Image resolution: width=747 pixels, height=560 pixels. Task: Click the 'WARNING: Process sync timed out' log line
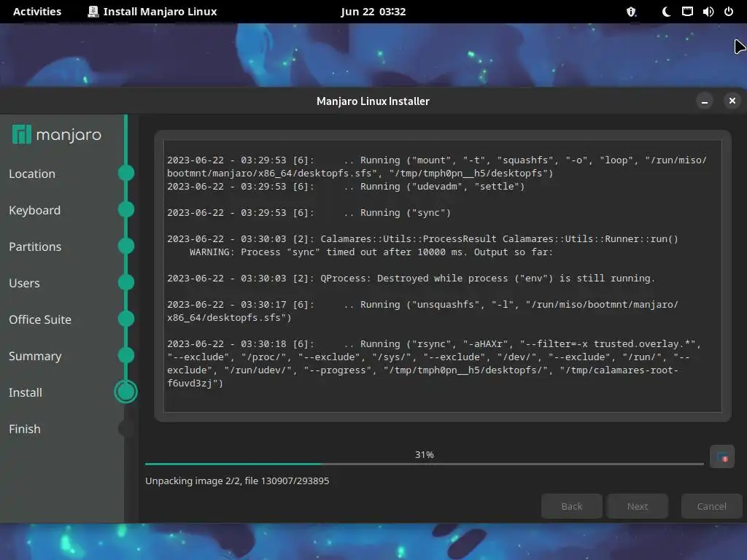[371, 252]
